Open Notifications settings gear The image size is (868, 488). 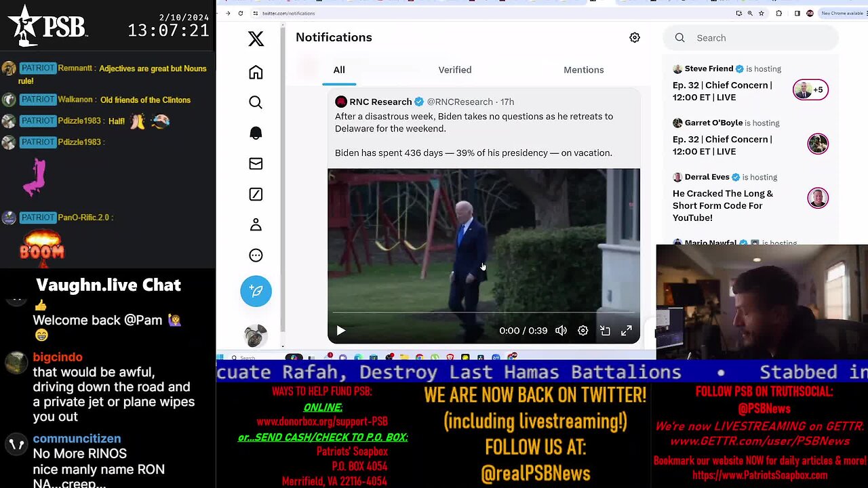(635, 37)
